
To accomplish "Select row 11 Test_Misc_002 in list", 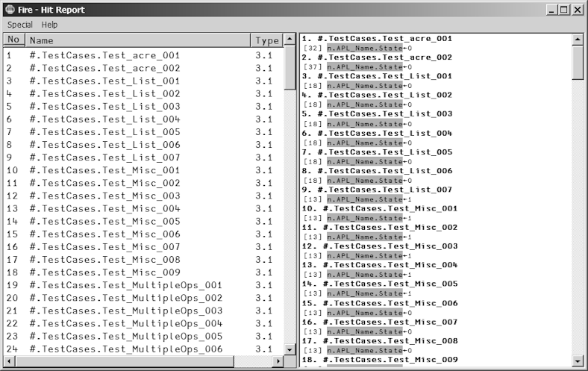I will tap(143, 183).
